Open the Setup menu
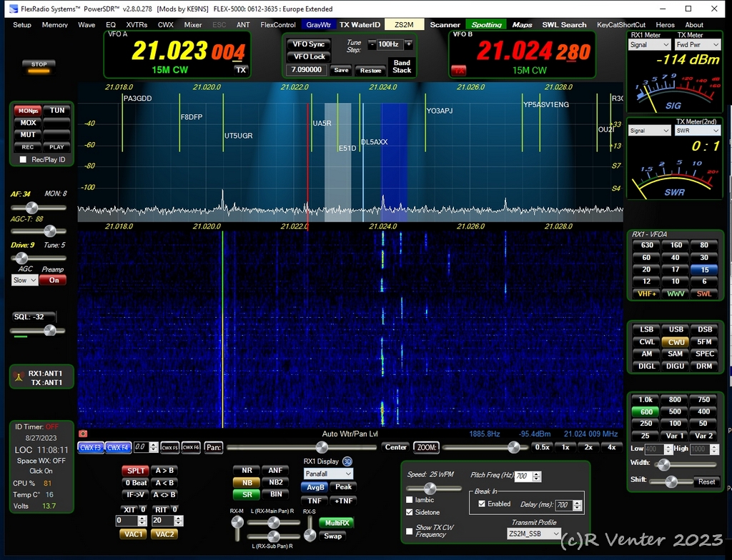Image resolution: width=732 pixels, height=560 pixels. pyautogui.click(x=22, y=24)
